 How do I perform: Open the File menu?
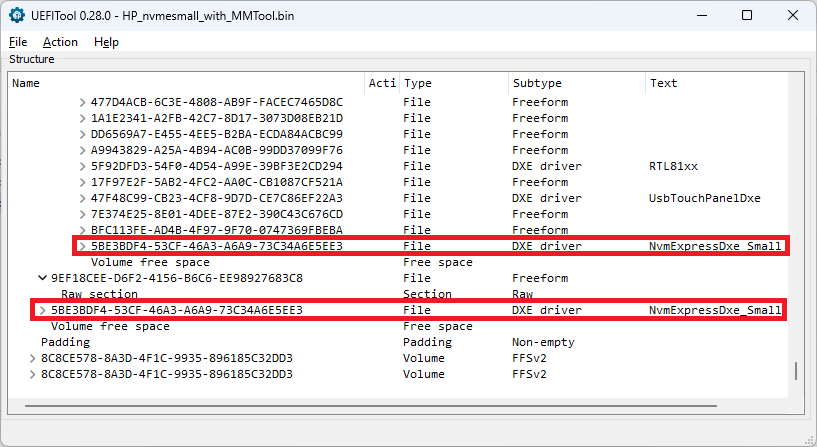18,42
